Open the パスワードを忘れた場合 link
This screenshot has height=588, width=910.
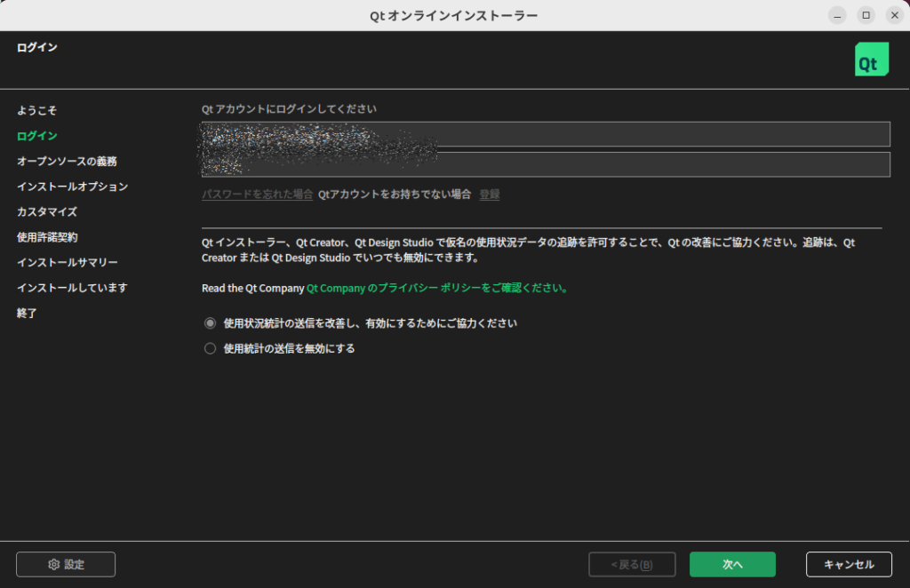click(257, 195)
